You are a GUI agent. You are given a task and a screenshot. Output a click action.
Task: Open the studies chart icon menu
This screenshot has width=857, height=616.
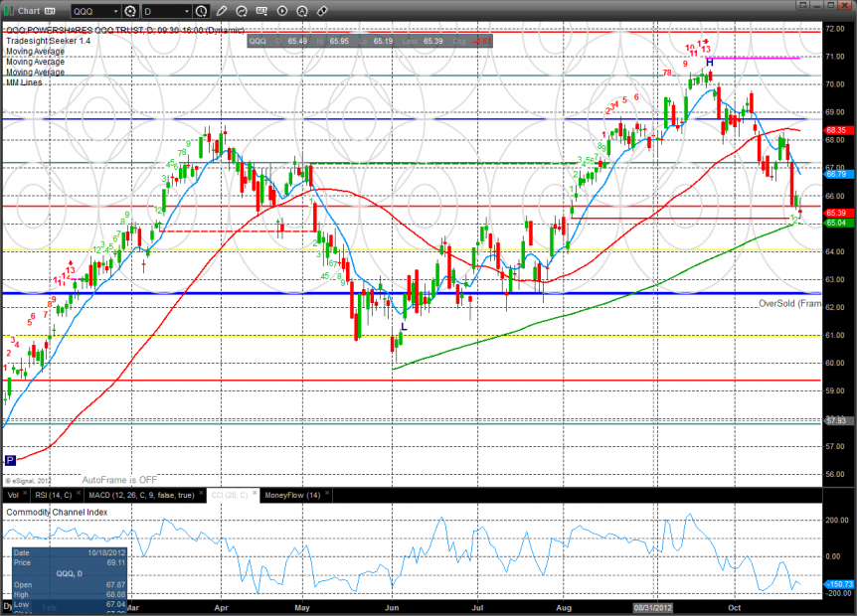tap(242, 11)
